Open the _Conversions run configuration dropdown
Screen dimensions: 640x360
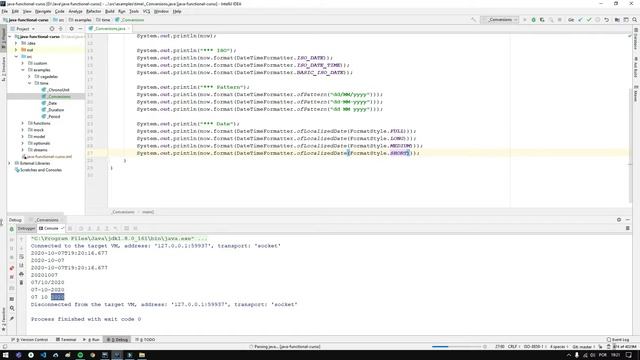click(x=500, y=20)
